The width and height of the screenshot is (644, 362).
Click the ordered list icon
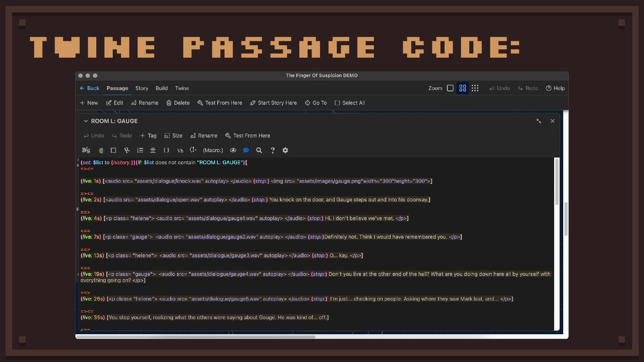[x=140, y=150]
